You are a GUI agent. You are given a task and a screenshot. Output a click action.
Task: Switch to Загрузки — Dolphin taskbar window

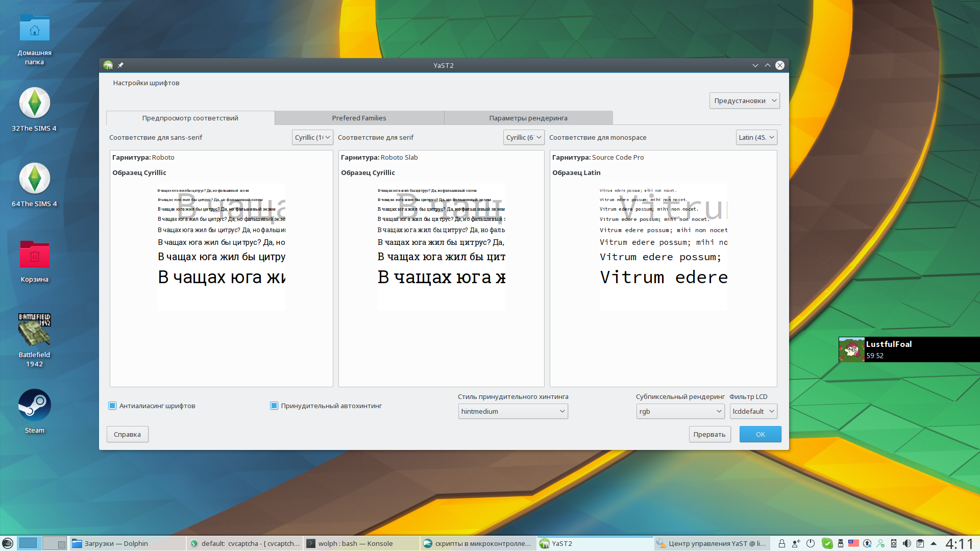point(128,543)
